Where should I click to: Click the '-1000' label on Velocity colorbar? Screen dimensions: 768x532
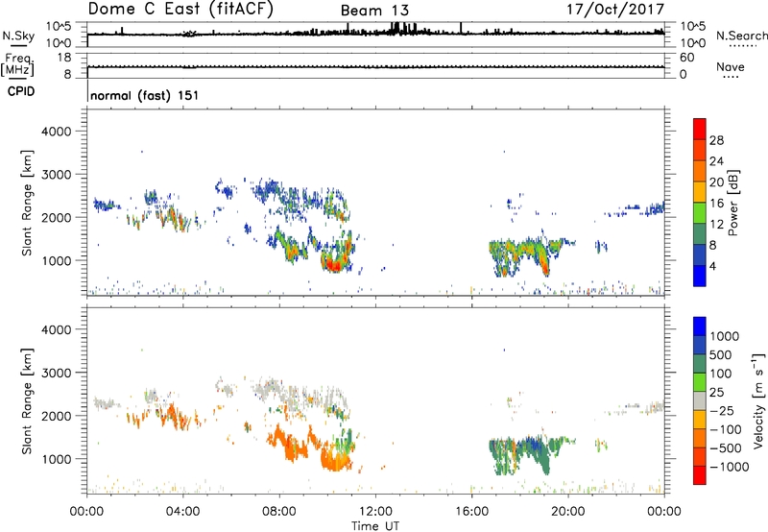(730, 467)
